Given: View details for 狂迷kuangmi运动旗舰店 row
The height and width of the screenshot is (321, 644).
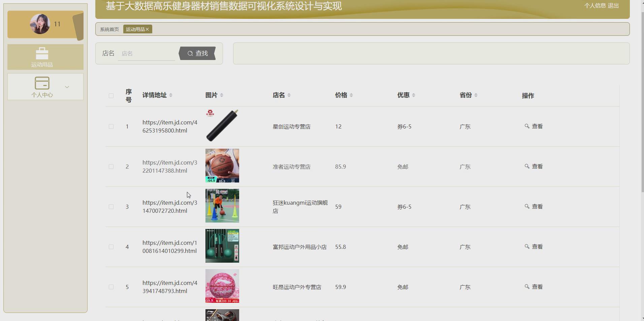Looking at the screenshot, I should point(534,207).
